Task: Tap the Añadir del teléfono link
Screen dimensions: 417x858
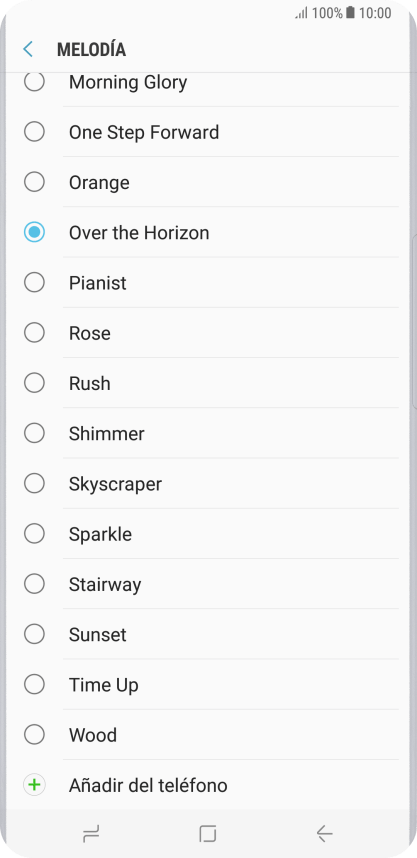Action: [148, 785]
